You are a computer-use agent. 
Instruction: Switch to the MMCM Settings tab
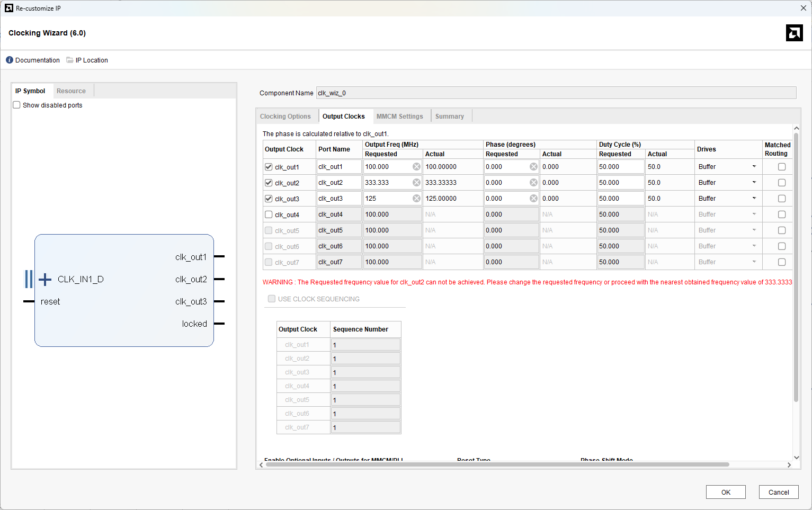[399, 117]
